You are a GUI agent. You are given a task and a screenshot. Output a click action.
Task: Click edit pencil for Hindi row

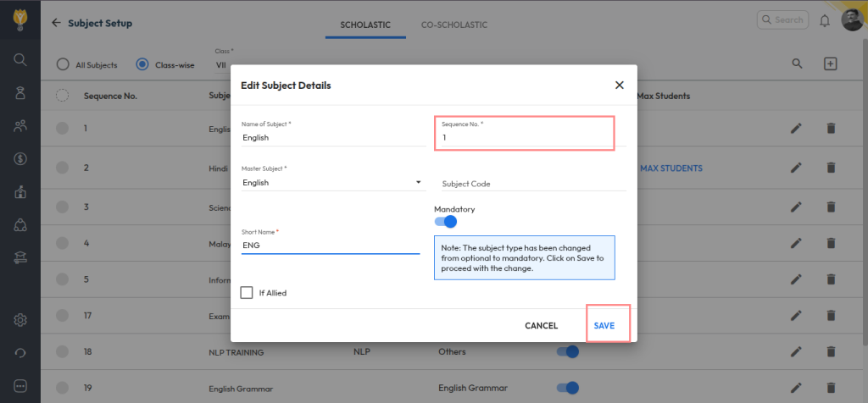click(x=795, y=168)
